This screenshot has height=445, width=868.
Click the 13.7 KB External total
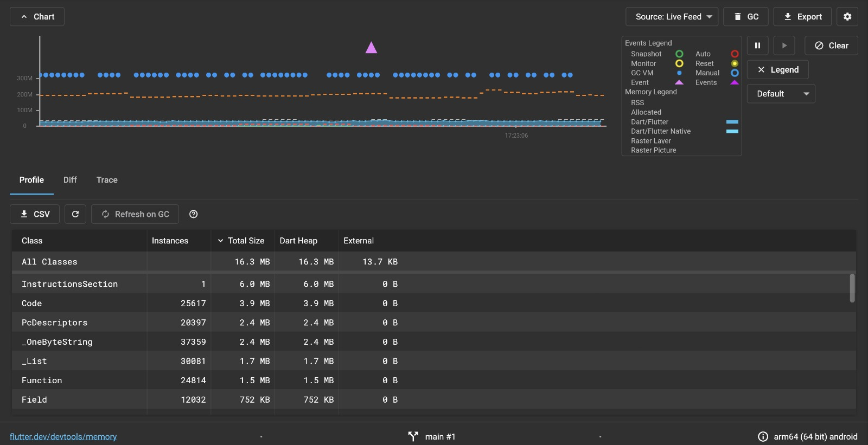point(380,262)
